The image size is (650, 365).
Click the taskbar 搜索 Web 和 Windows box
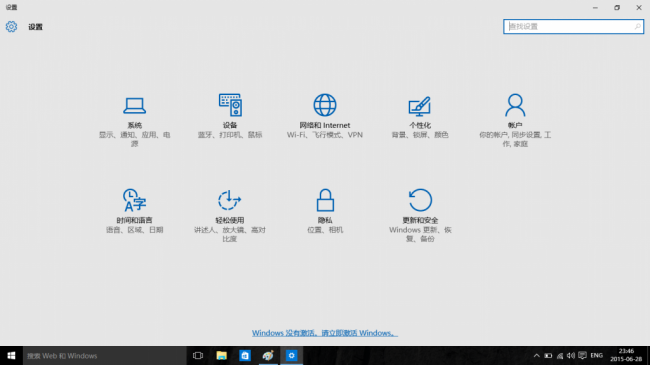pos(104,355)
